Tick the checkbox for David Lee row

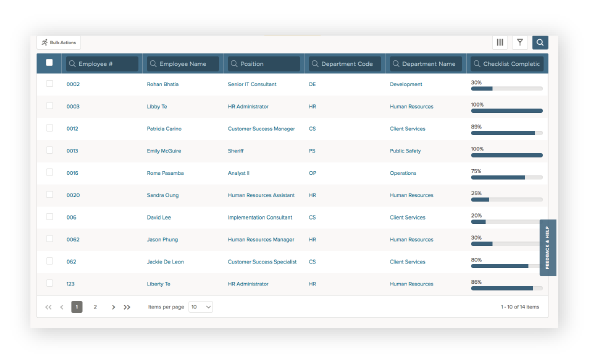(x=49, y=217)
